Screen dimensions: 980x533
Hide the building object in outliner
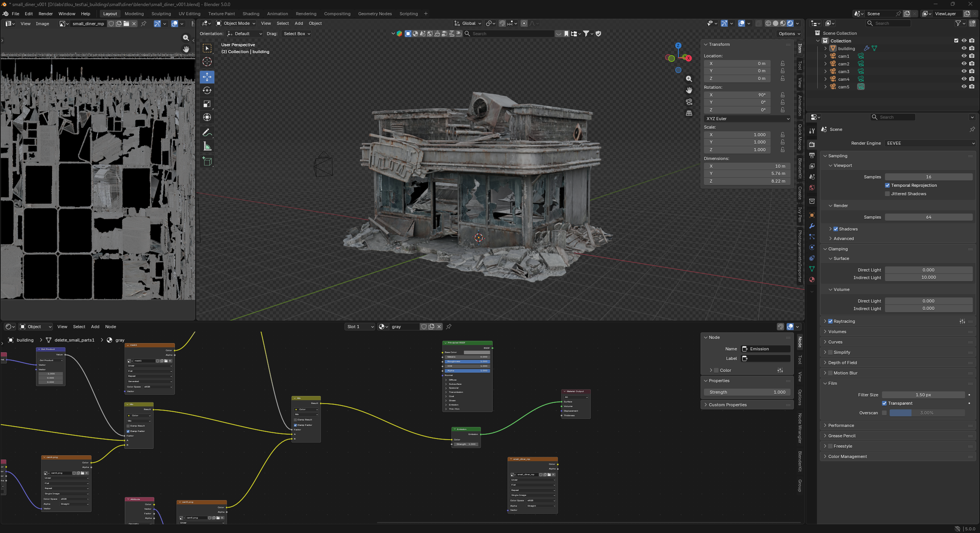tap(964, 48)
